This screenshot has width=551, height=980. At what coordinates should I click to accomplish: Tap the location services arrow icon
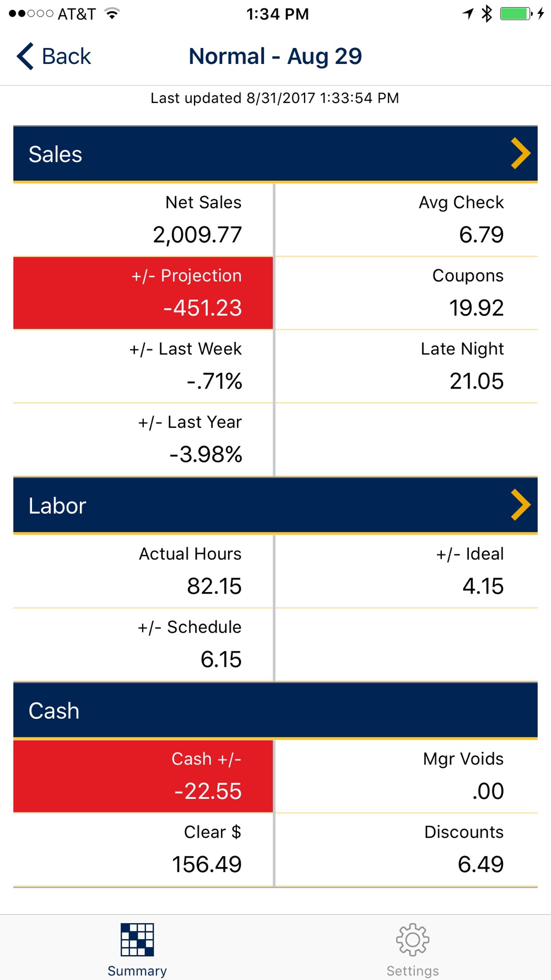tap(468, 14)
